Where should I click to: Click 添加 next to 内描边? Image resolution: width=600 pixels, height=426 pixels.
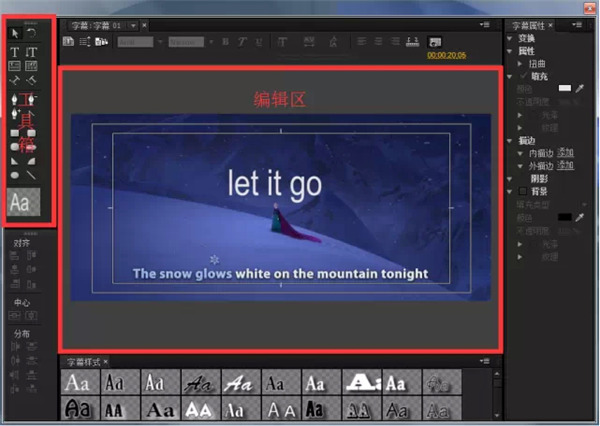(565, 153)
